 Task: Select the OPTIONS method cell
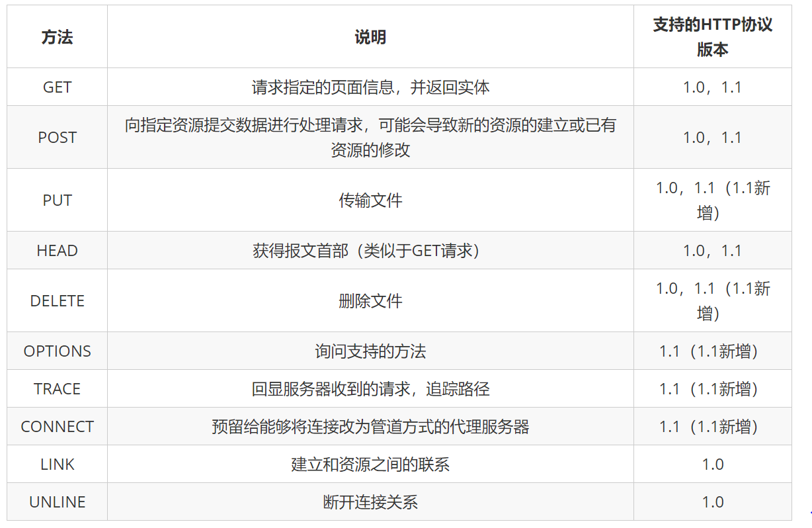pyautogui.click(x=57, y=351)
